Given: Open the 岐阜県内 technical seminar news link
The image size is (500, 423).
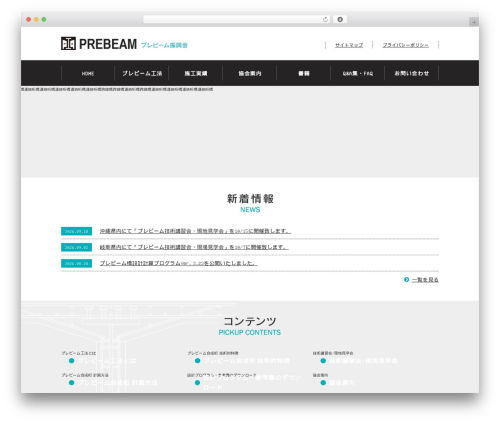Looking at the screenshot, I should point(194,247).
